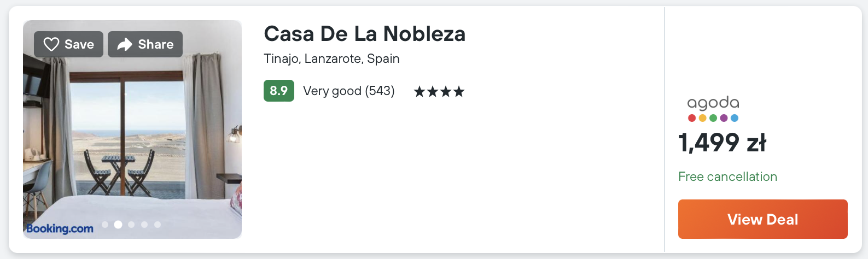Jump to third photo carousel dot
The width and height of the screenshot is (868, 259).
point(131,225)
